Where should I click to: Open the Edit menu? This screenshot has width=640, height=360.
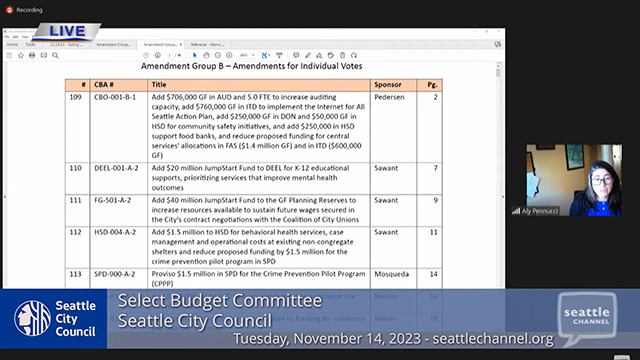(16, 37)
